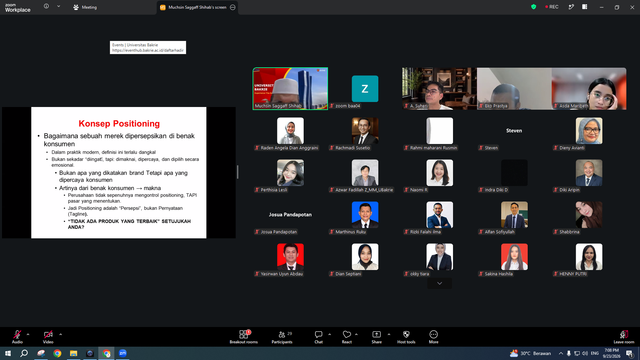Open Zoom app from the taskbar

tap(123, 353)
